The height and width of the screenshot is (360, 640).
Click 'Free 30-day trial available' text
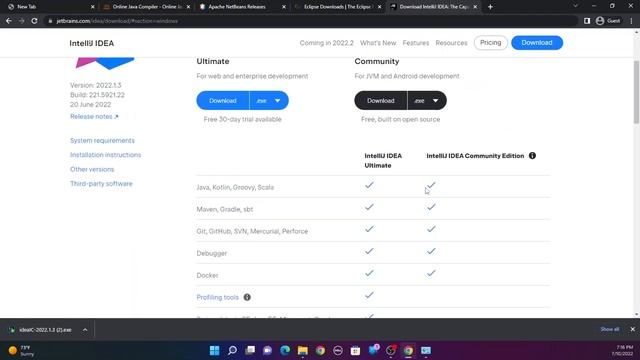click(242, 119)
